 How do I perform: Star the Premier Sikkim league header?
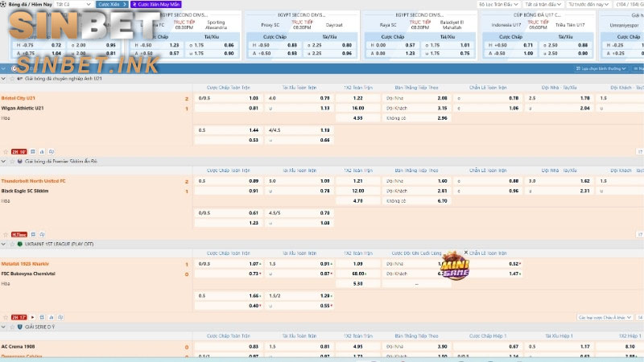(12, 162)
